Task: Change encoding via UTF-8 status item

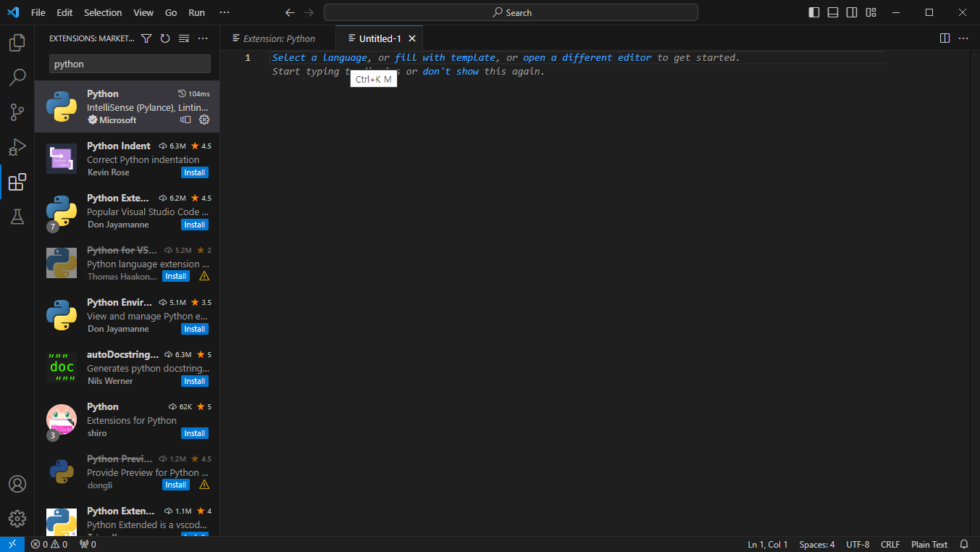Action: pyautogui.click(x=858, y=544)
